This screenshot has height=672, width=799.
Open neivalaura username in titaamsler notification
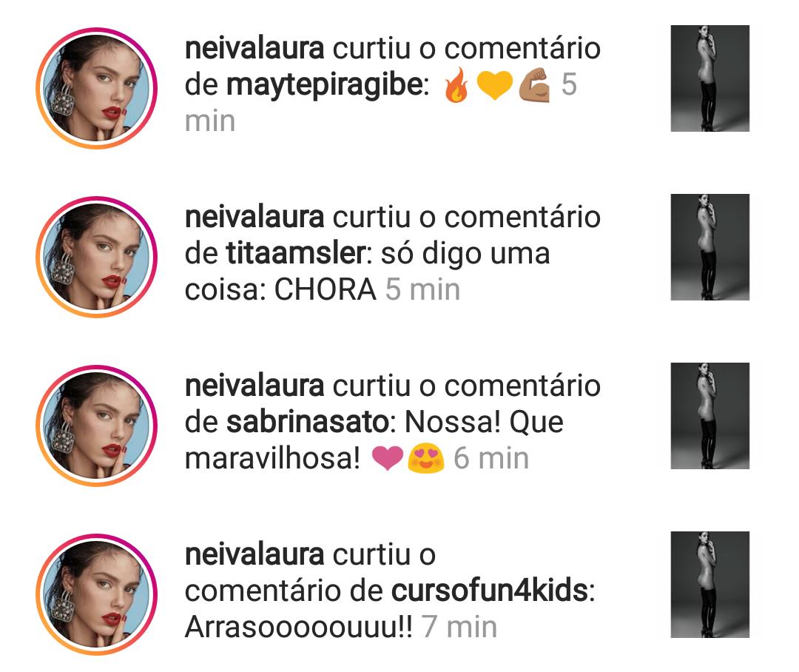coord(254,217)
